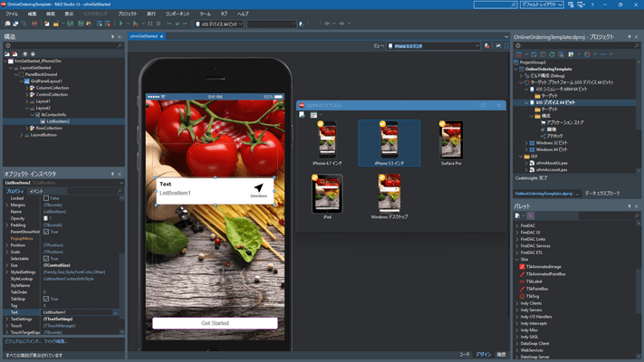Viewport: 644px width, 362px height.
Task: Click TSkLabel component icon in palette
Action: point(522,283)
